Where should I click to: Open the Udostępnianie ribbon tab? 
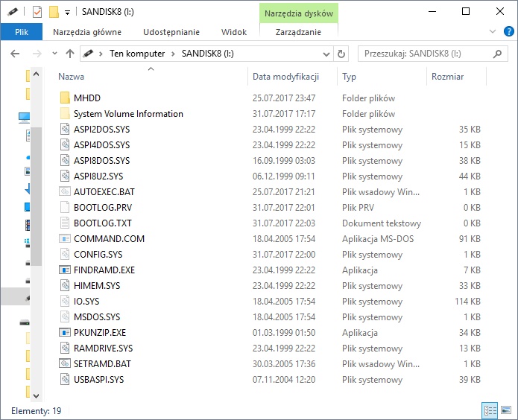tap(171, 32)
